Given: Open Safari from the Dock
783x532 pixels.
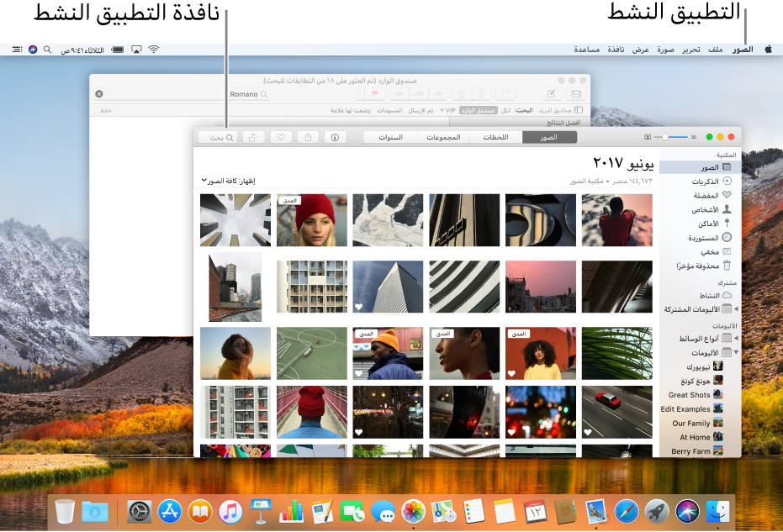Looking at the screenshot, I should click(x=627, y=512).
